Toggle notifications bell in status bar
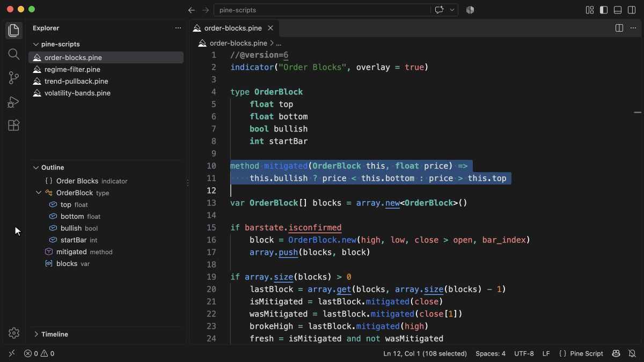The width and height of the screenshot is (644, 362). point(632,353)
